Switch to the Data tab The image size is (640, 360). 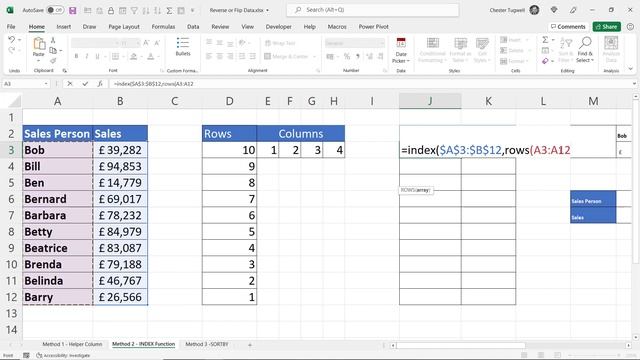tap(193, 27)
